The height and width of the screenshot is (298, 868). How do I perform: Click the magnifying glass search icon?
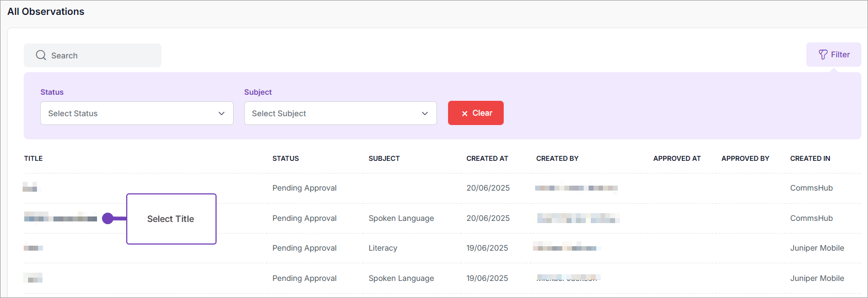[41, 55]
